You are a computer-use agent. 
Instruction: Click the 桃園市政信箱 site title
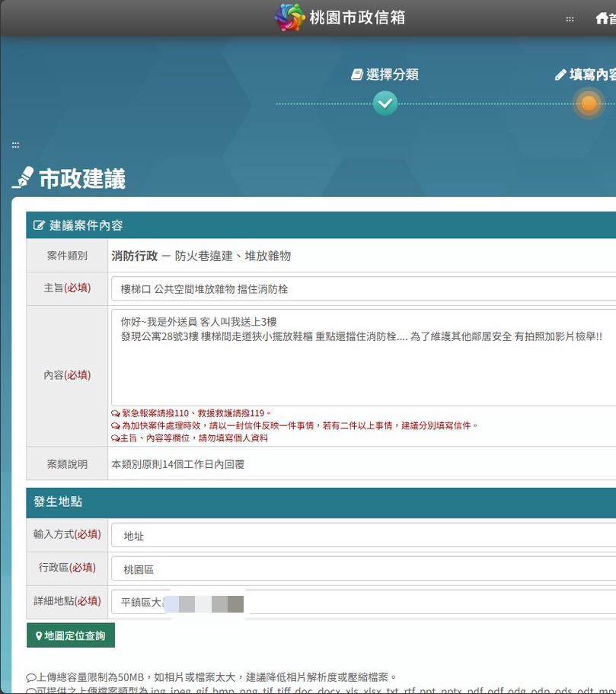356,18
